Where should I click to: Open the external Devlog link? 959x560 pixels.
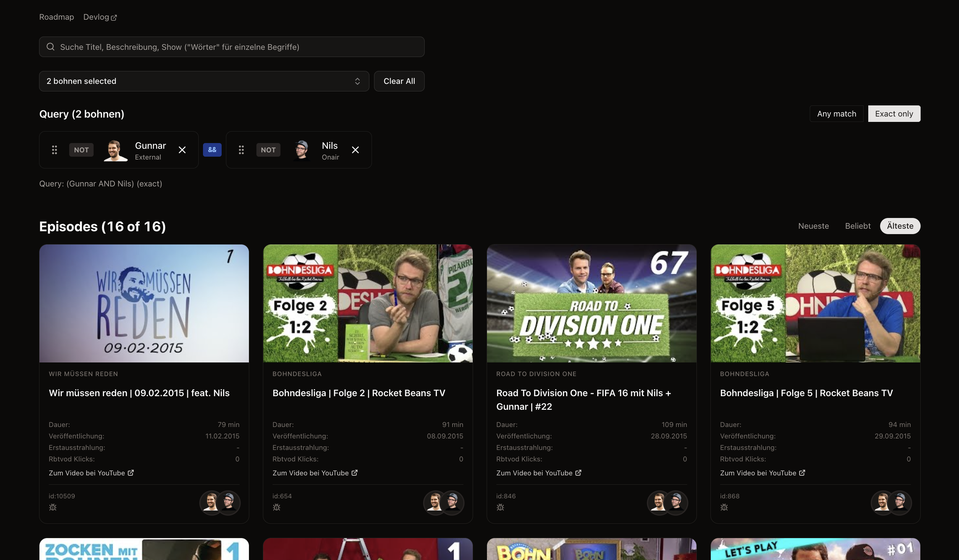[x=100, y=17]
